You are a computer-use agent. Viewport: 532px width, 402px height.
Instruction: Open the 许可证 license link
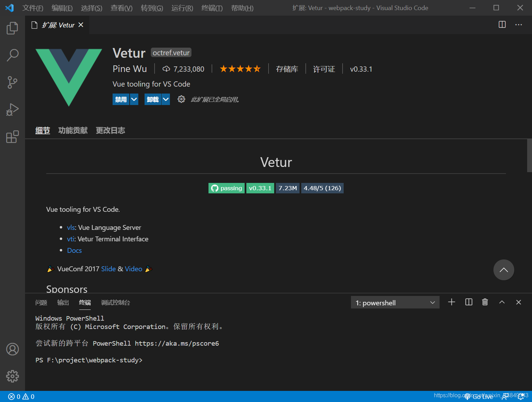click(324, 69)
